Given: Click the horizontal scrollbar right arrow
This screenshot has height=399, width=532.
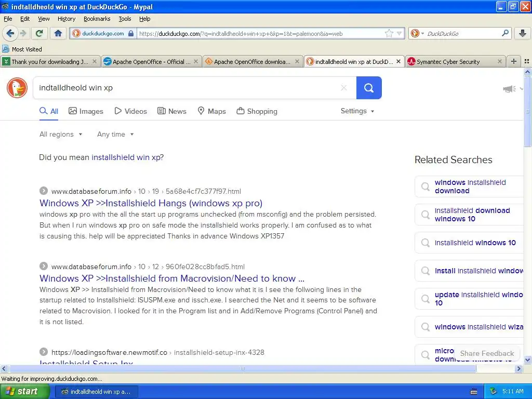Looking at the screenshot, I should tap(518, 368).
